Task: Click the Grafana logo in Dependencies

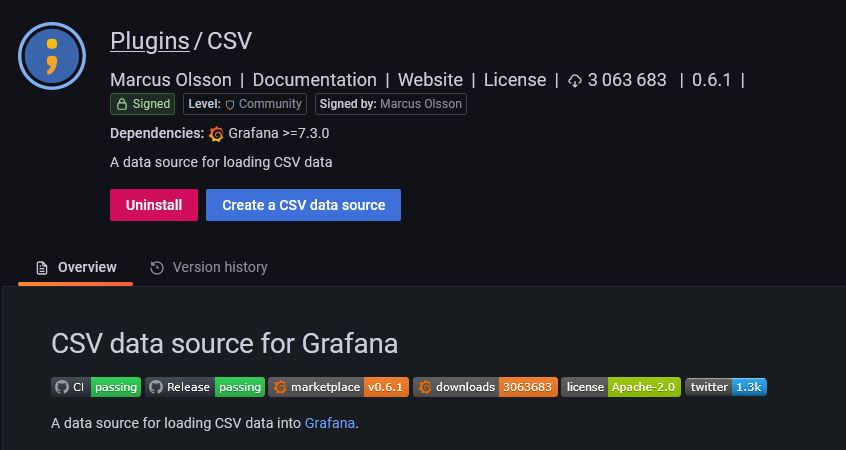Action: [x=216, y=133]
